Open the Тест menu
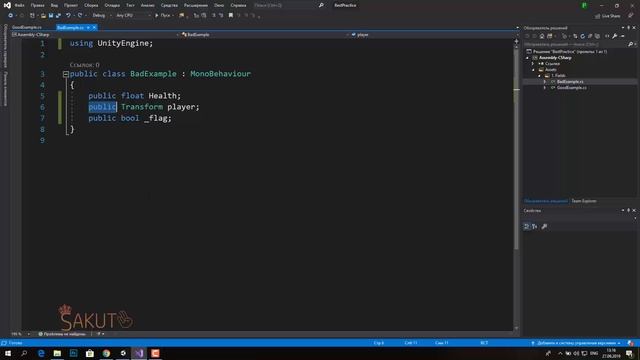640x360 pixels. click(x=130, y=5)
